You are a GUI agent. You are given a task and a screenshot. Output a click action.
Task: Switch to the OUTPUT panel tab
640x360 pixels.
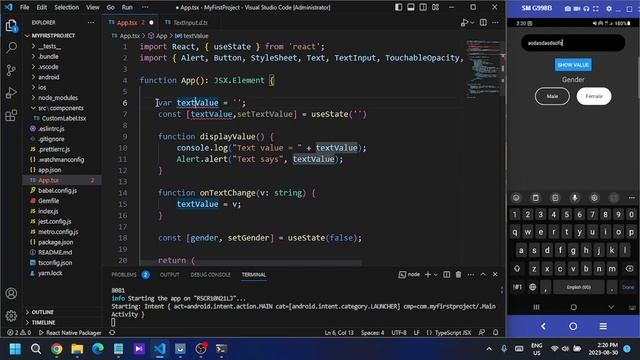pyautogui.click(x=169, y=275)
